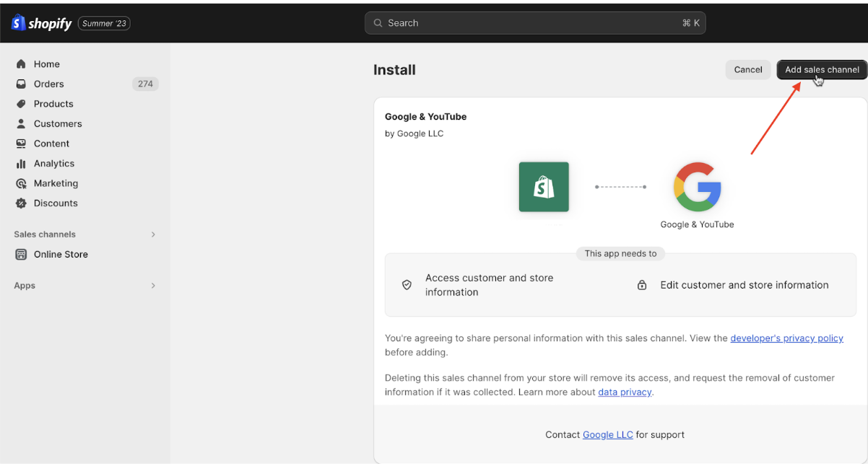The image size is (868, 466).
Task: Open Orders from the sidebar
Action: point(49,84)
